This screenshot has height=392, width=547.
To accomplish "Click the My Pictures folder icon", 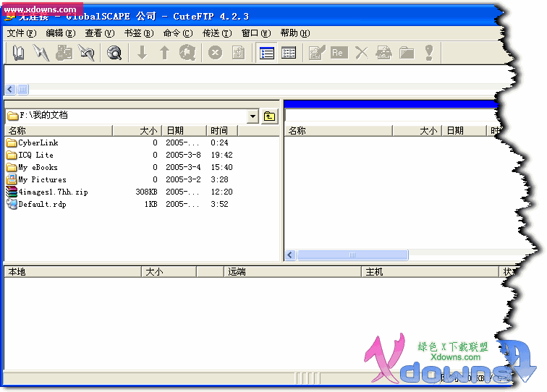I will click(x=12, y=179).
